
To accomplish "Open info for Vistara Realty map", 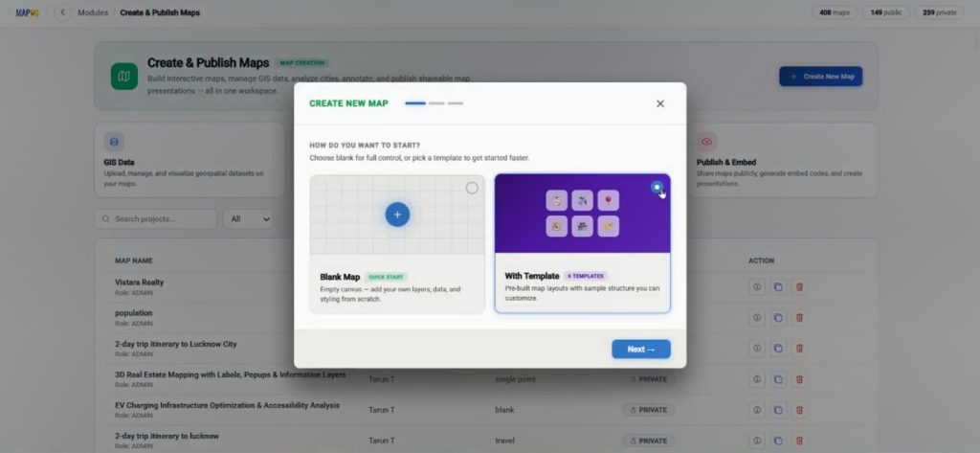I will [757, 287].
